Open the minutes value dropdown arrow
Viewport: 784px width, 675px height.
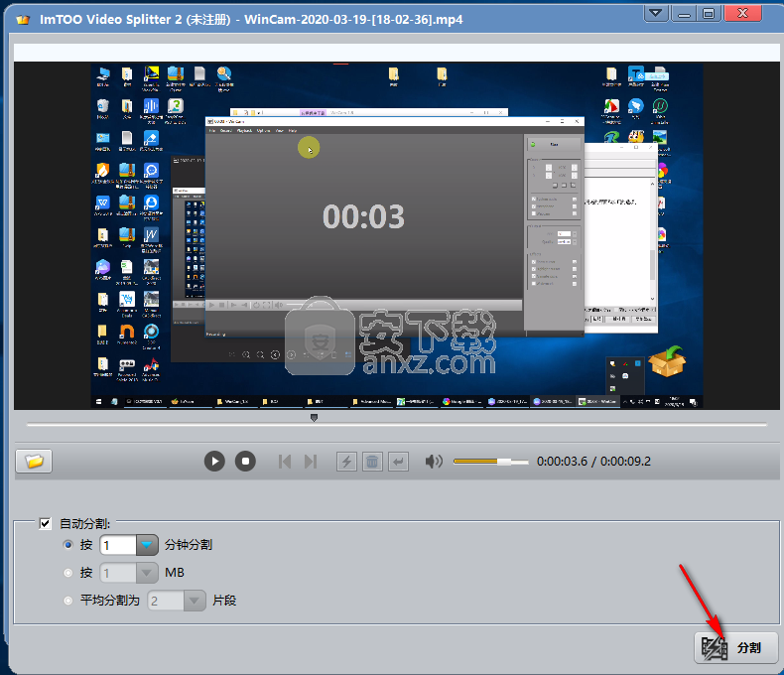point(147,545)
